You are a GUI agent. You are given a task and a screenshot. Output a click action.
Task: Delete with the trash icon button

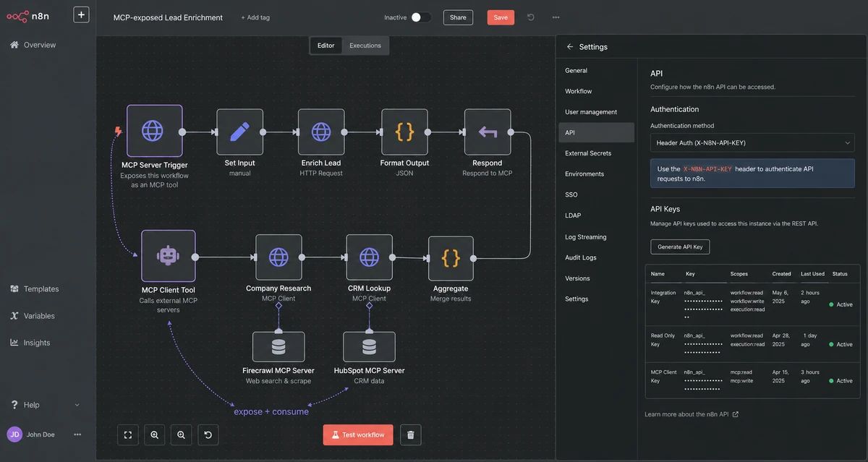point(411,435)
